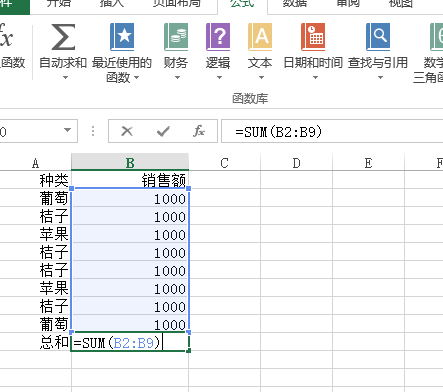
Task: Click the 销售额 header cell
Action: [x=130, y=180]
